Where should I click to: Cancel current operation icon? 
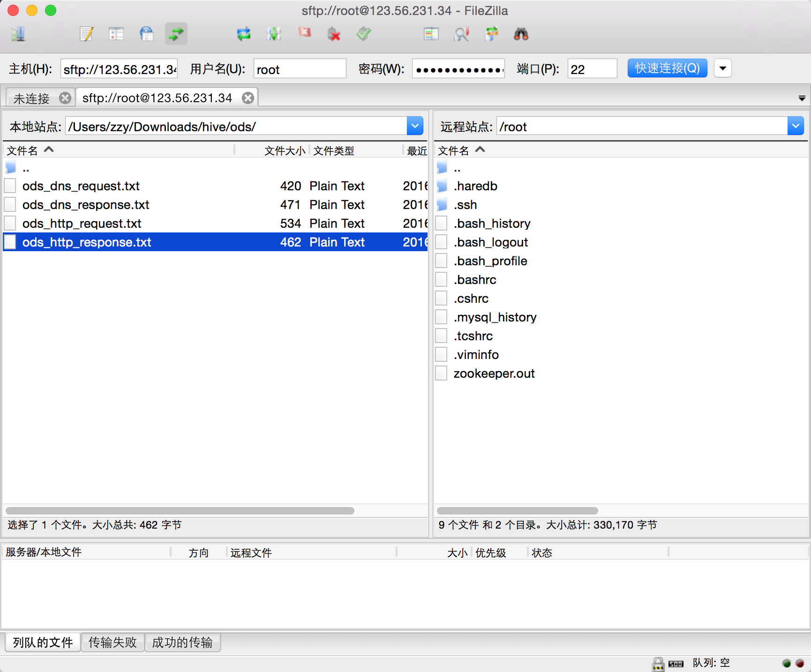(304, 33)
